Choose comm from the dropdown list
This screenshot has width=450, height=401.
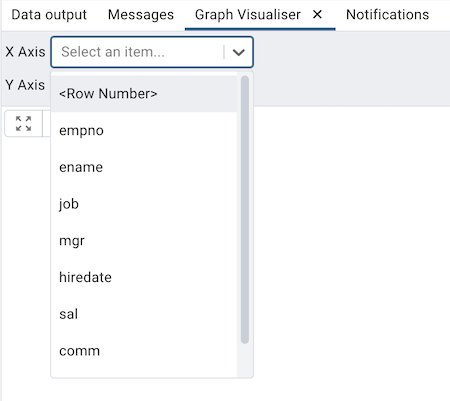pos(144,351)
